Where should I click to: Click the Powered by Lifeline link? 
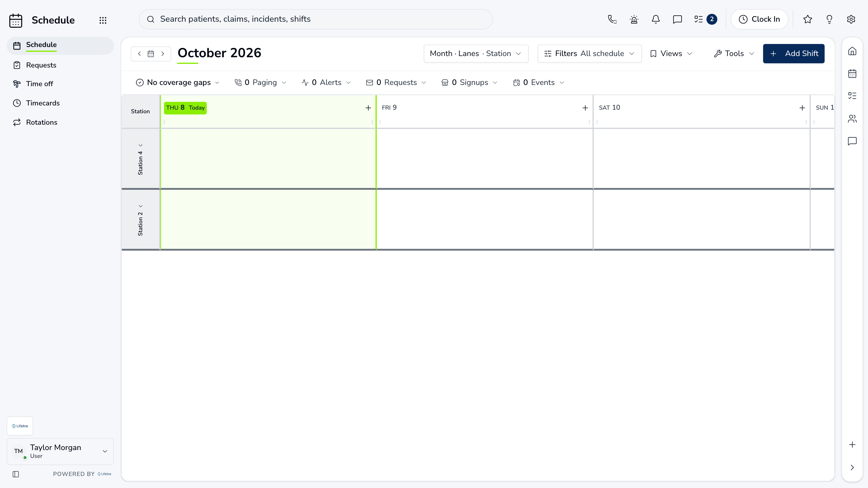pyautogui.click(x=82, y=474)
